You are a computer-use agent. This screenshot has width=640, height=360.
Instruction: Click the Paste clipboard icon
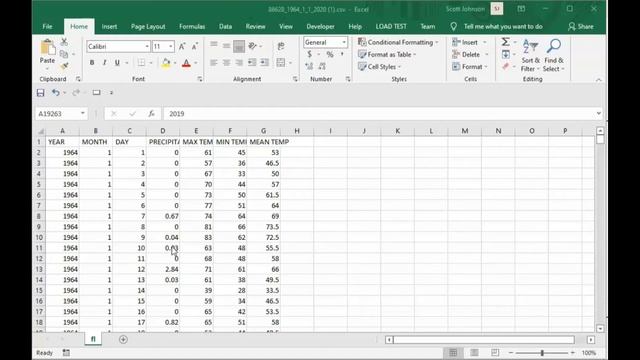tap(47, 47)
